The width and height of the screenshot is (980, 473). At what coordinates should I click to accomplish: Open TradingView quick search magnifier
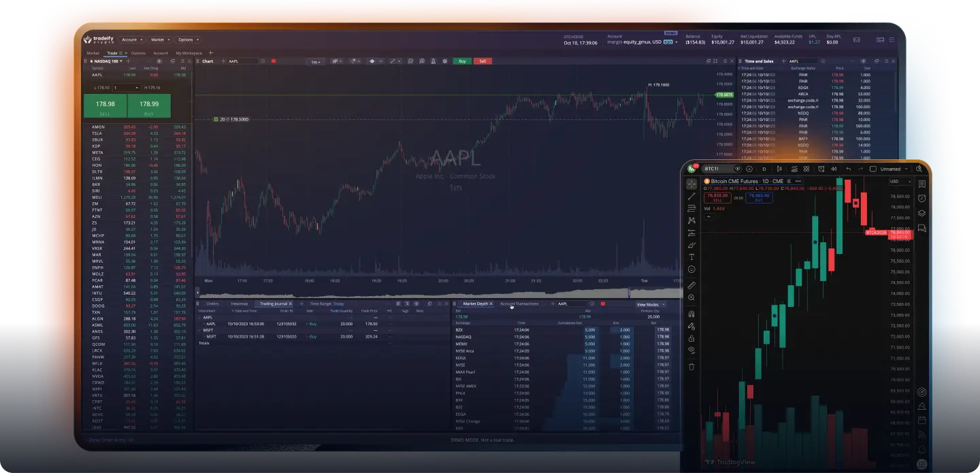(x=919, y=169)
